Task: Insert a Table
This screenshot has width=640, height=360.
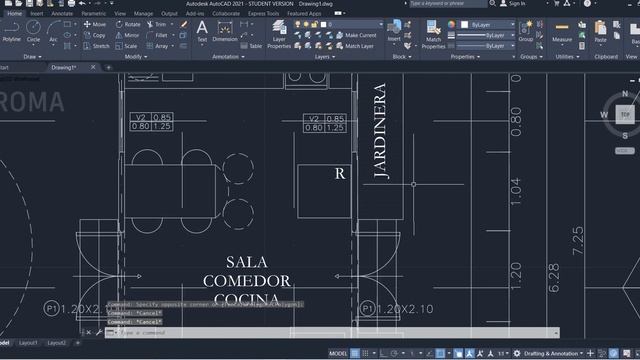Action: click(x=251, y=46)
